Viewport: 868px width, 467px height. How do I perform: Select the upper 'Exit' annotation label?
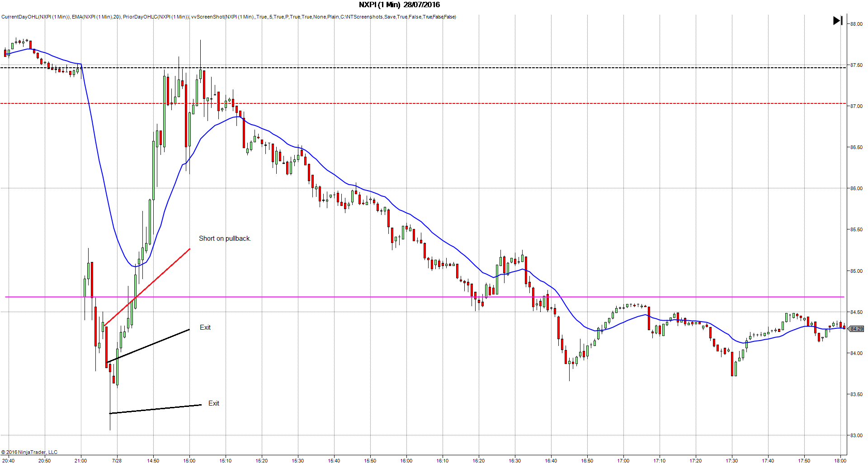pyautogui.click(x=205, y=327)
